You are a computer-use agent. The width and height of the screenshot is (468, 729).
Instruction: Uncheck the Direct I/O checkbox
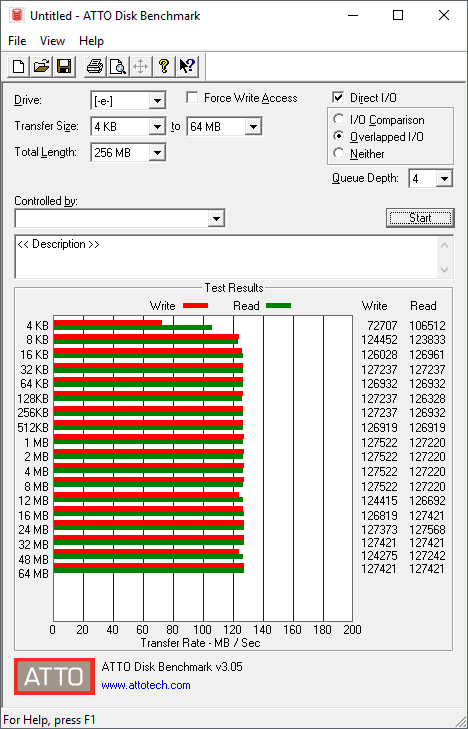click(338, 98)
